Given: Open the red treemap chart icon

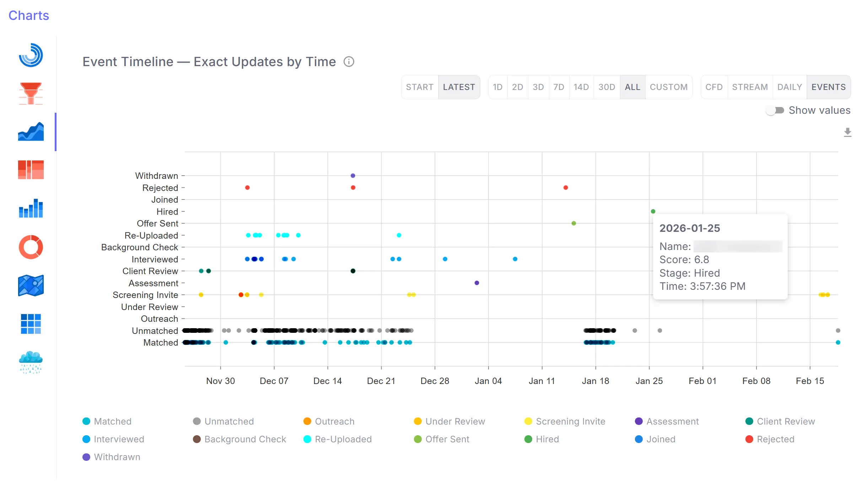Looking at the screenshot, I should pos(31,170).
